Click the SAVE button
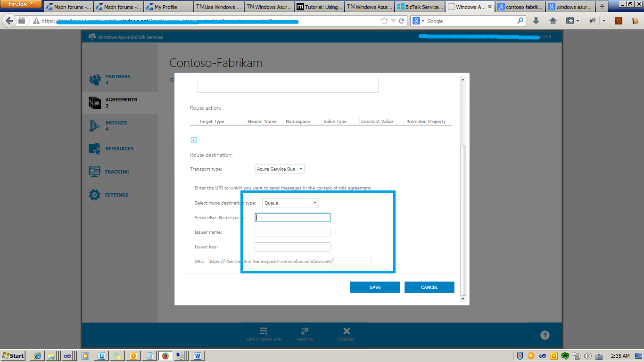Image resolution: width=644 pixels, height=362 pixels. (x=375, y=287)
